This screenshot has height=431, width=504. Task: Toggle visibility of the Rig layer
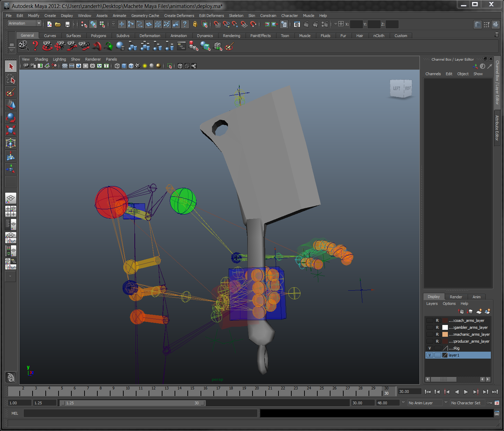click(430, 348)
